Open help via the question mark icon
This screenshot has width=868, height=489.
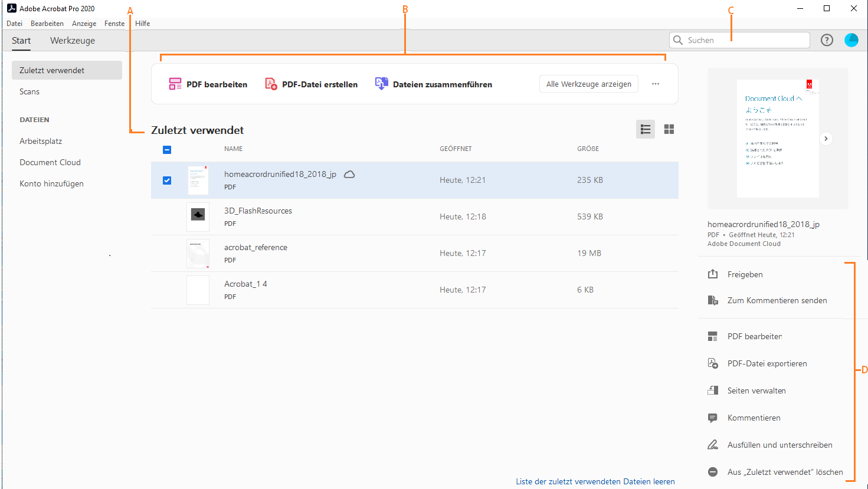[x=826, y=40]
